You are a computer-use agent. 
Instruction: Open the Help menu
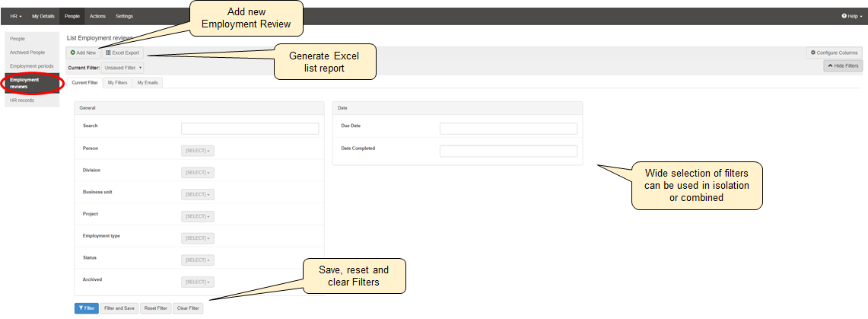point(851,16)
